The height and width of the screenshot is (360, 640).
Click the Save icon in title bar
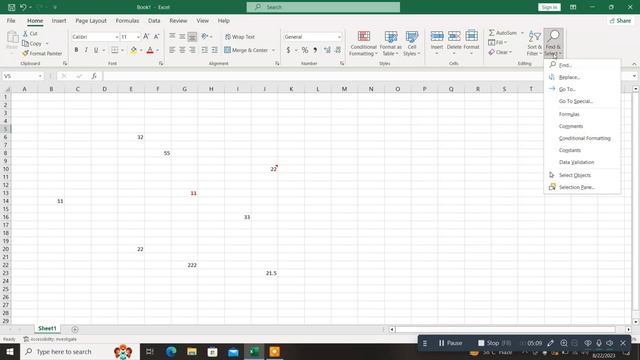[11, 7]
